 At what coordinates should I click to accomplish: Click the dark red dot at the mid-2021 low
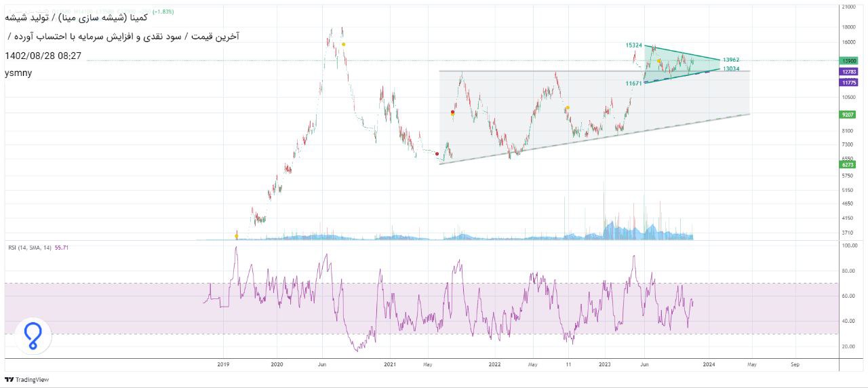click(x=436, y=154)
